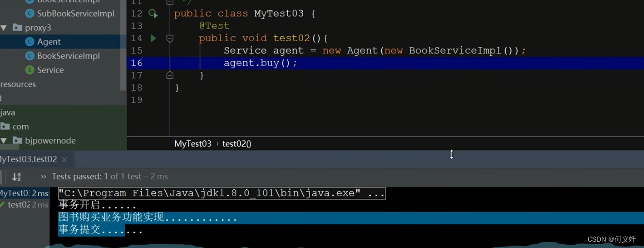The height and width of the screenshot is (248, 644).
Task: Open SubBookServiceImpl in project tree
Action: 76,14
